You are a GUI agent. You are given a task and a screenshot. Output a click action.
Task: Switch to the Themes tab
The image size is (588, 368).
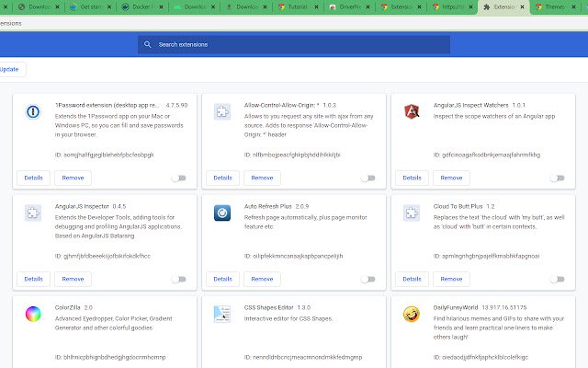[x=554, y=6]
